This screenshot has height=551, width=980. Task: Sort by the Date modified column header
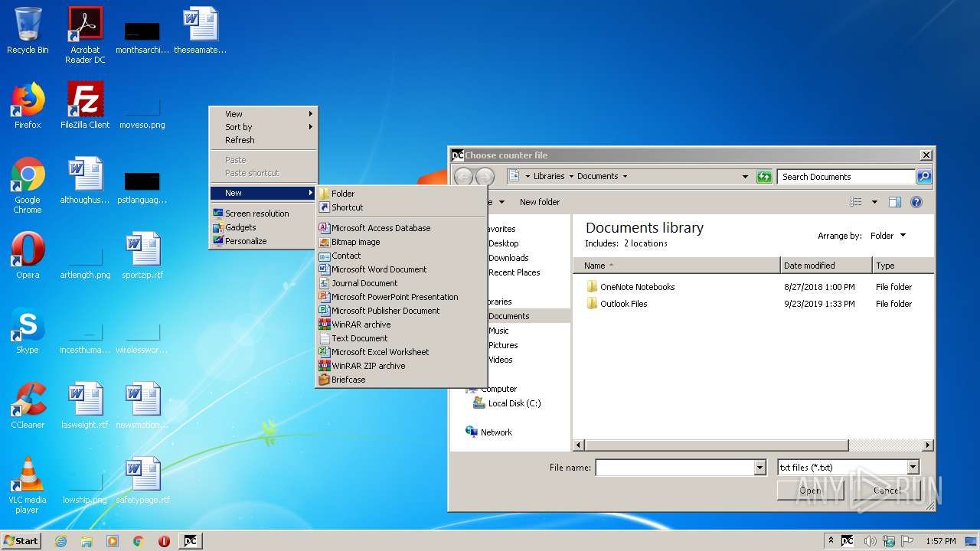826,266
